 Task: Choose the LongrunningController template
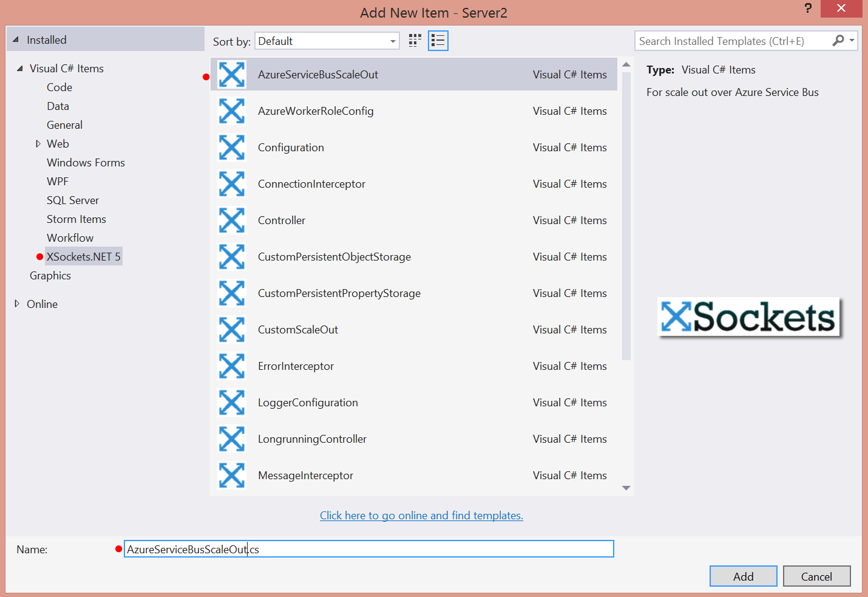point(312,439)
